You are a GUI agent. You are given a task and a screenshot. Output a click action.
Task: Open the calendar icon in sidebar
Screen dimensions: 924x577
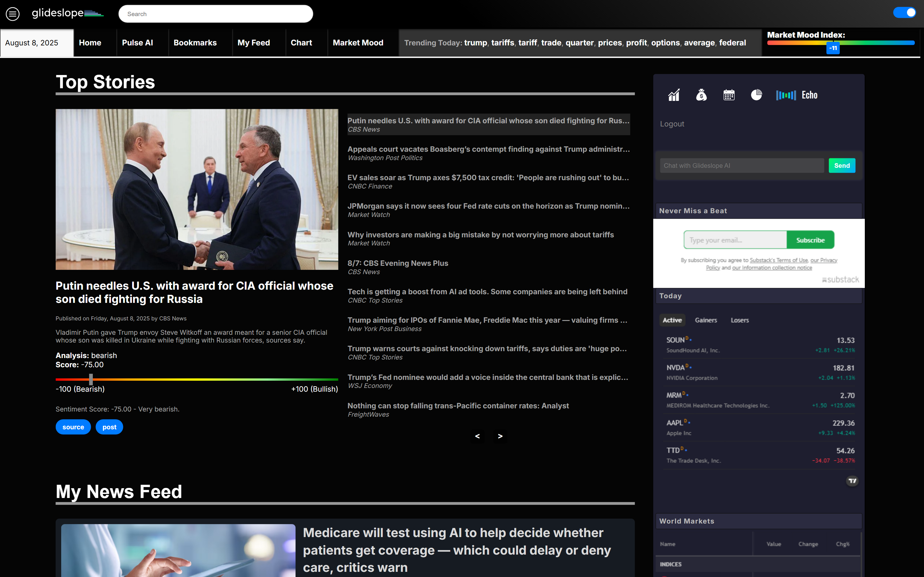click(x=729, y=95)
